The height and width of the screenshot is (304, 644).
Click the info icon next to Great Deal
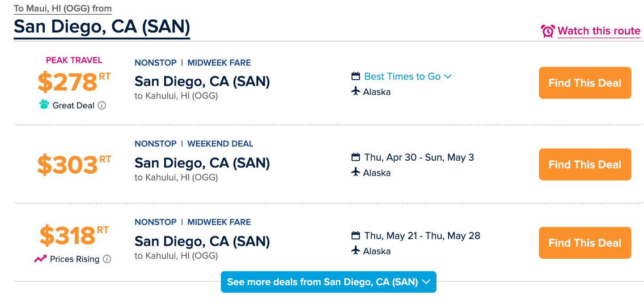[102, 106]
